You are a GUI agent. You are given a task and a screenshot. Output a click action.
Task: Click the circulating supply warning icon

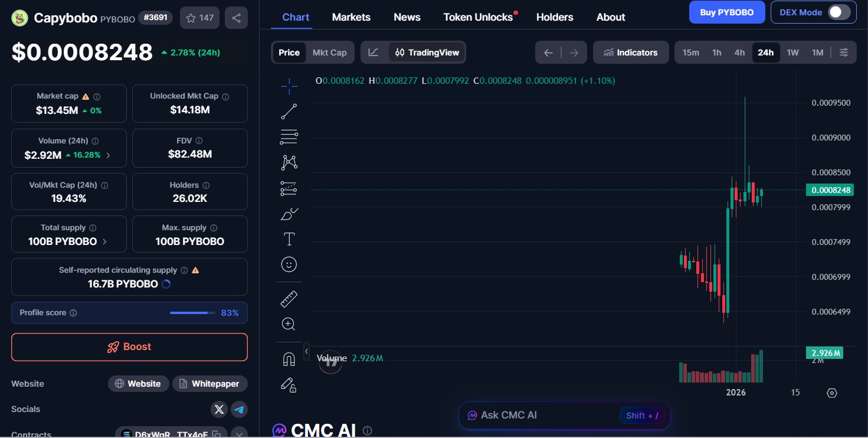[x=195, y=270]
